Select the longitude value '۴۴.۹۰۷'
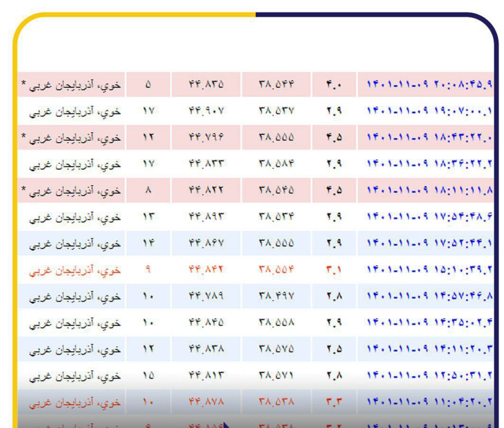 [206, 111]
